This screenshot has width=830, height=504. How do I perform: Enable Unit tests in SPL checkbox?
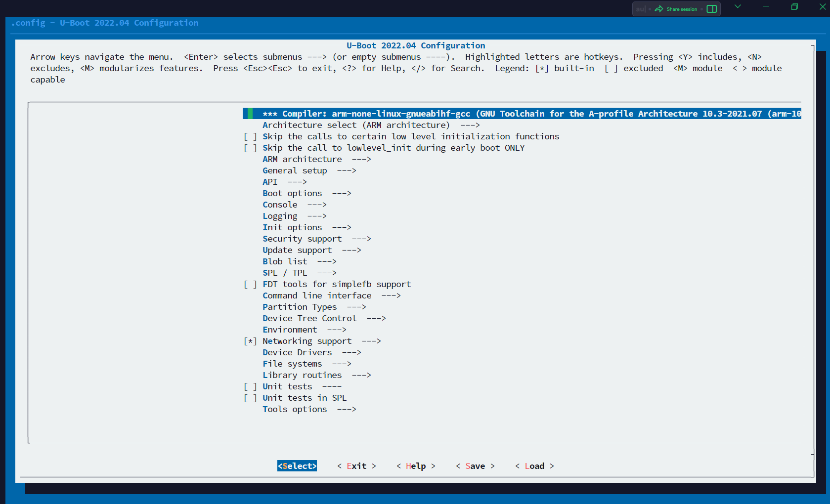(x=250, y=398)
